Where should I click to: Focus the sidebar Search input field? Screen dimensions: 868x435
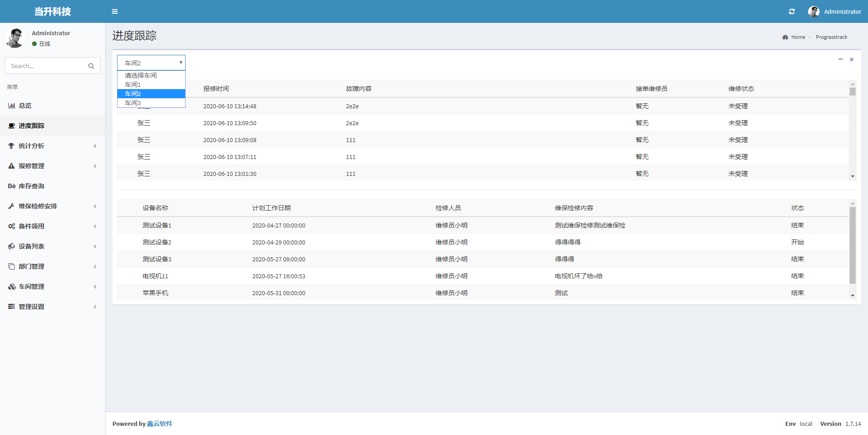(46, 66)
